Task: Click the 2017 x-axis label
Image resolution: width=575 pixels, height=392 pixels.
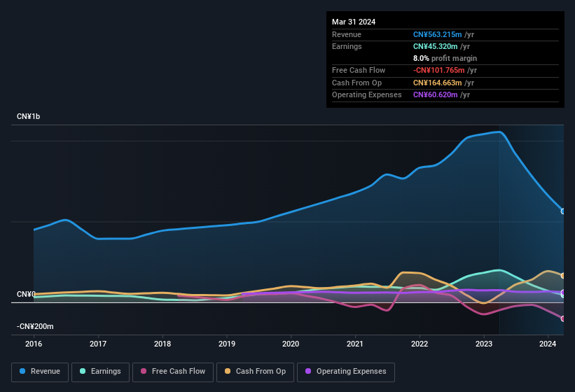Action: click(98, 344)
